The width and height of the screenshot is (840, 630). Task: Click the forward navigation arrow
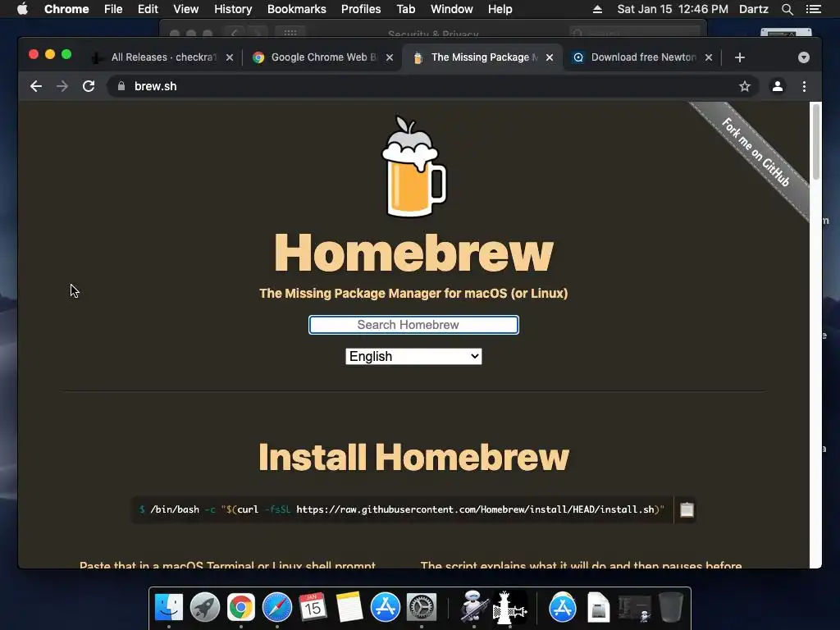tap(62, 86)
